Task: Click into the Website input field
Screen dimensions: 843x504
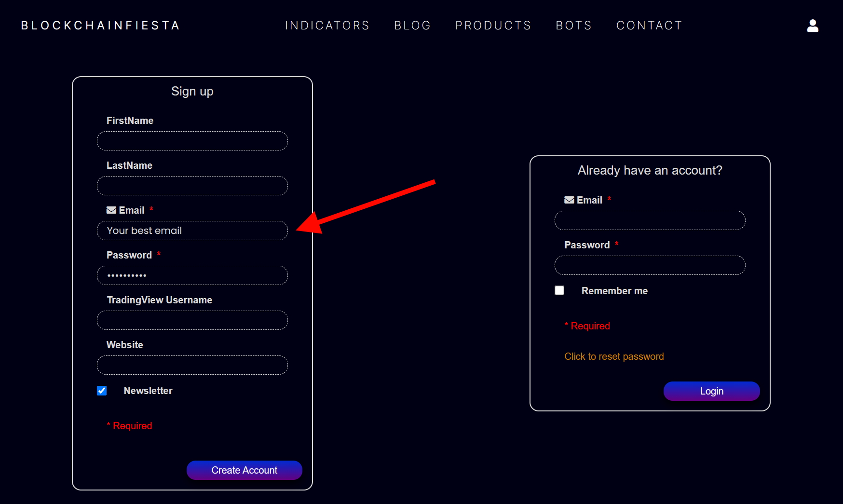Action: pos(192,365)
